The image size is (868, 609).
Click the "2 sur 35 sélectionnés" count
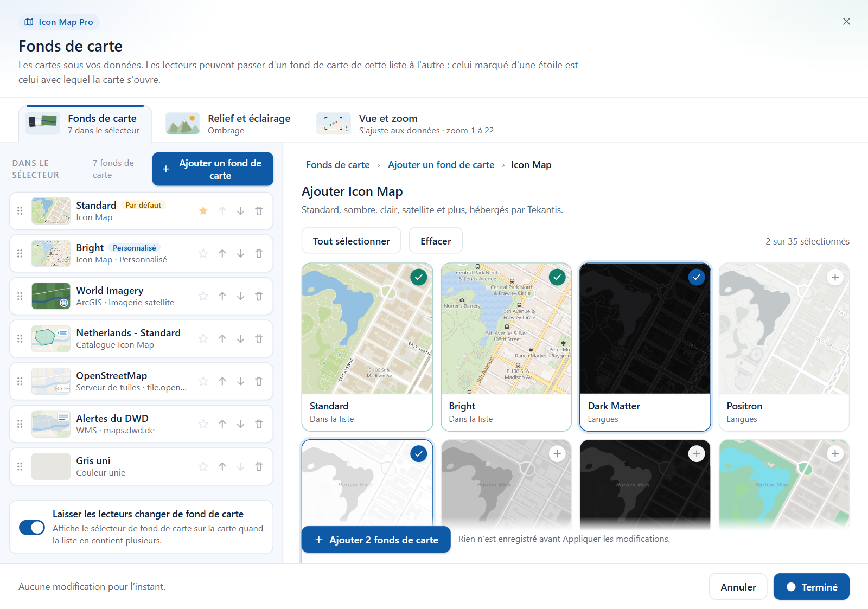(x=807, y=241)
